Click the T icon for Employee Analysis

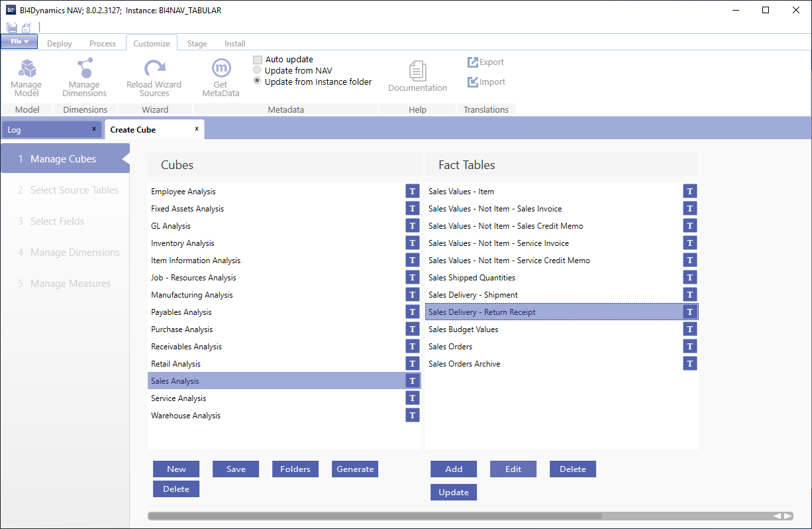[x=413, y=192]
